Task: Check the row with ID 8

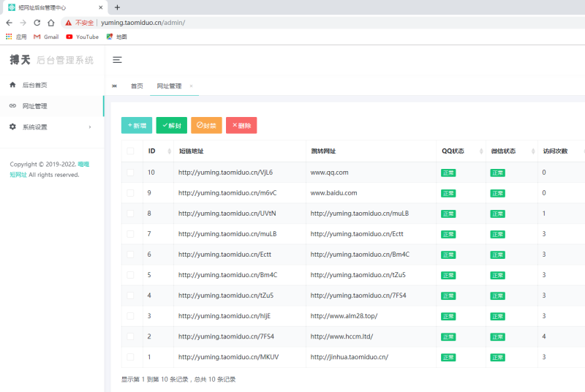Action: pos(130,214)
